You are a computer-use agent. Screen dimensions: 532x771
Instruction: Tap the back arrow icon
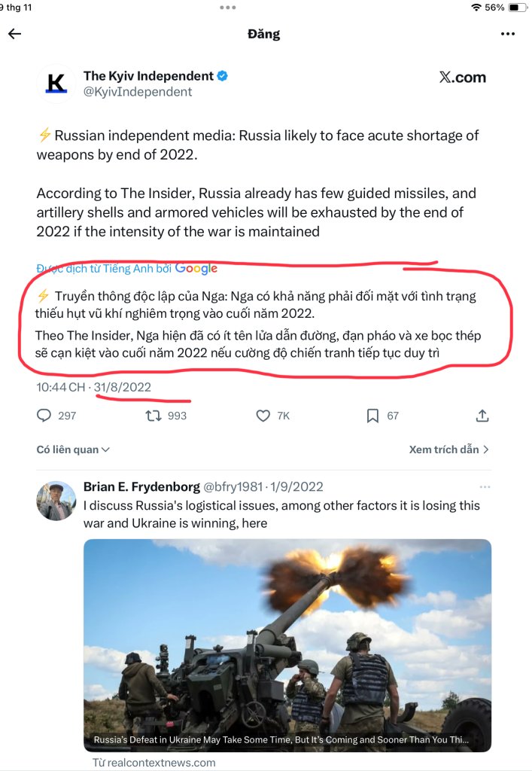coord(14,34)
